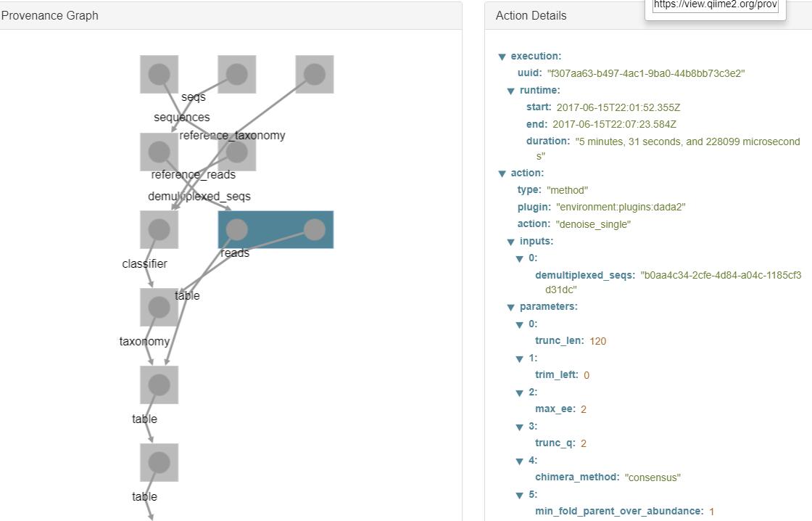The height and width of the screenshot is (521, 812).
Task: Collapse the "action" section triangle
Action: (x=502, y=173)
